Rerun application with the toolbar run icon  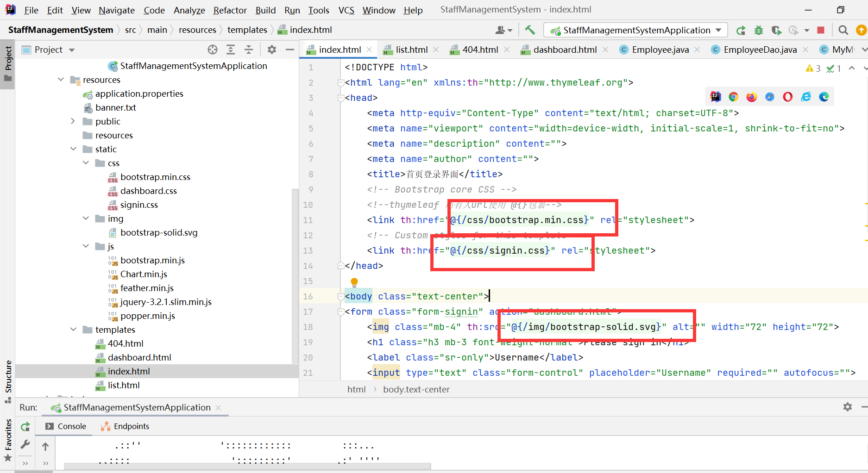click(741, 30)
